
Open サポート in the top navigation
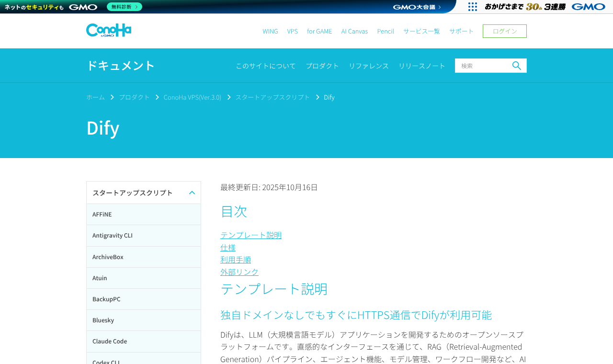[461, 31]
